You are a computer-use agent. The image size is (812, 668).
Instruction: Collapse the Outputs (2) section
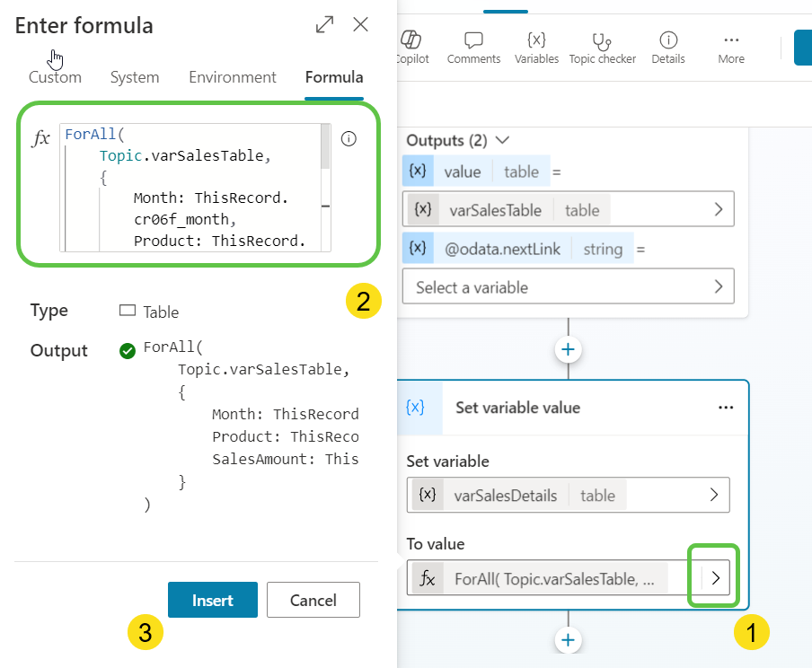click(503, 140)
